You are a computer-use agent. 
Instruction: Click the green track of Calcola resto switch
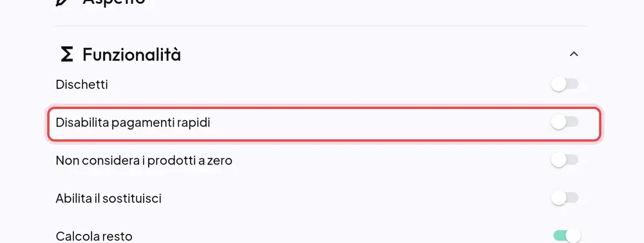coord(560,236)
